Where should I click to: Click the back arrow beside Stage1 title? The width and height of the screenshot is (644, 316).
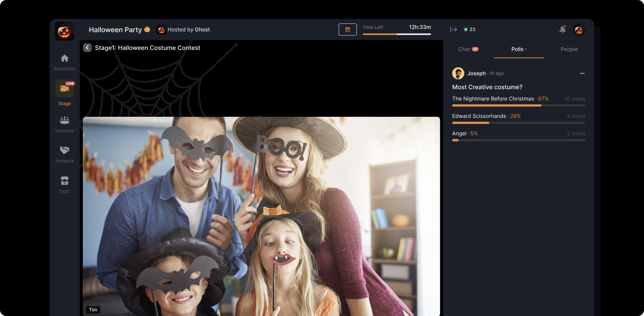[x=87, y=48]
